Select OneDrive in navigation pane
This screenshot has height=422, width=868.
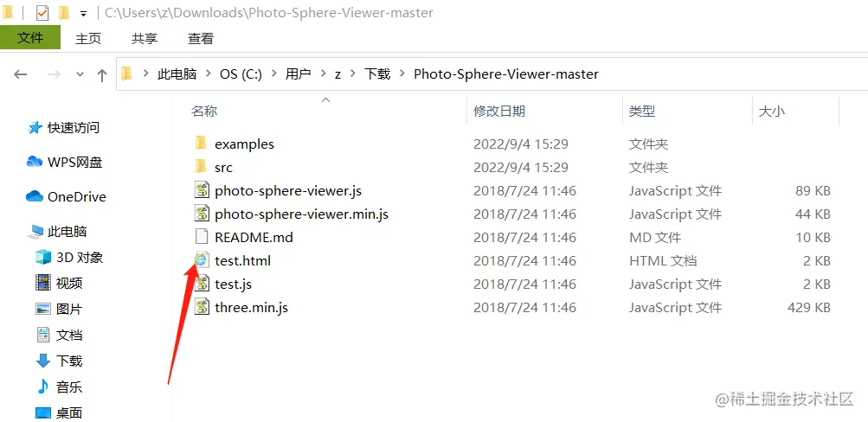point(77,196)
